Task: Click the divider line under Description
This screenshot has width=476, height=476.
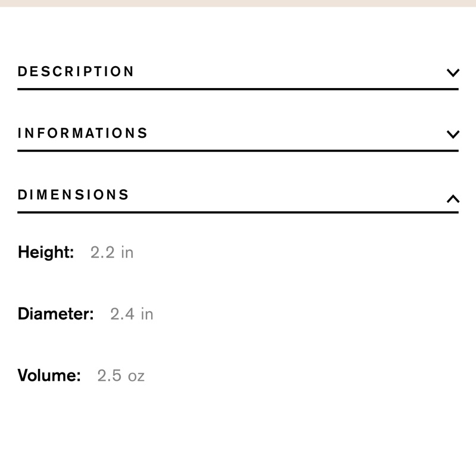Action: (238, 89)
